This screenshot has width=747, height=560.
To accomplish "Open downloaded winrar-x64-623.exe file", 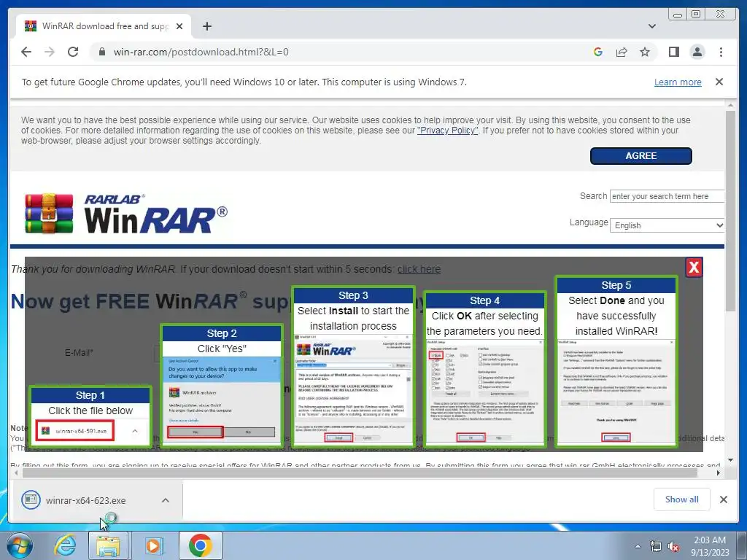I will coord(86,500).
